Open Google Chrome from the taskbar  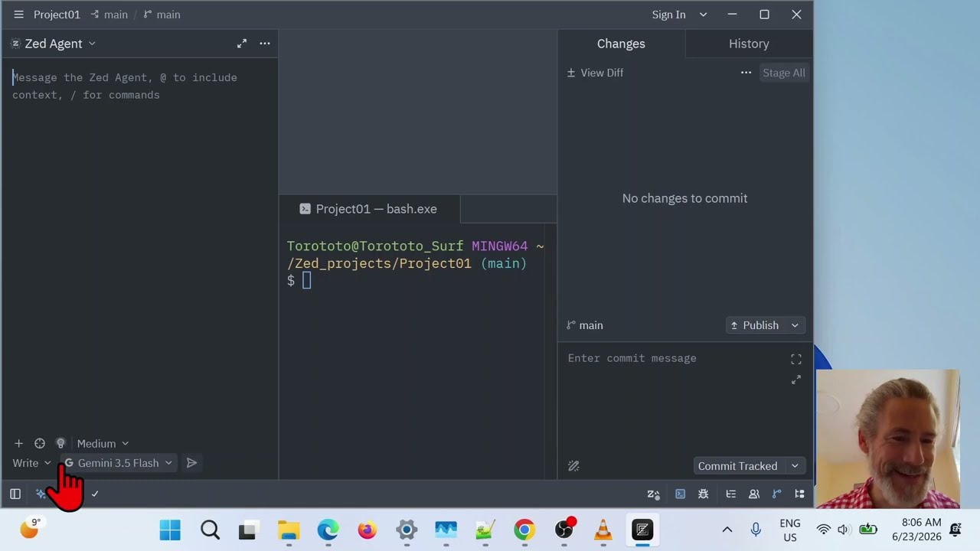pos(524,530)
